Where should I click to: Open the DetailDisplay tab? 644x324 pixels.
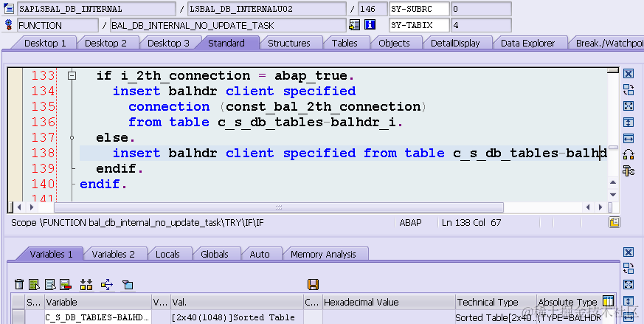tap(455, 43)
